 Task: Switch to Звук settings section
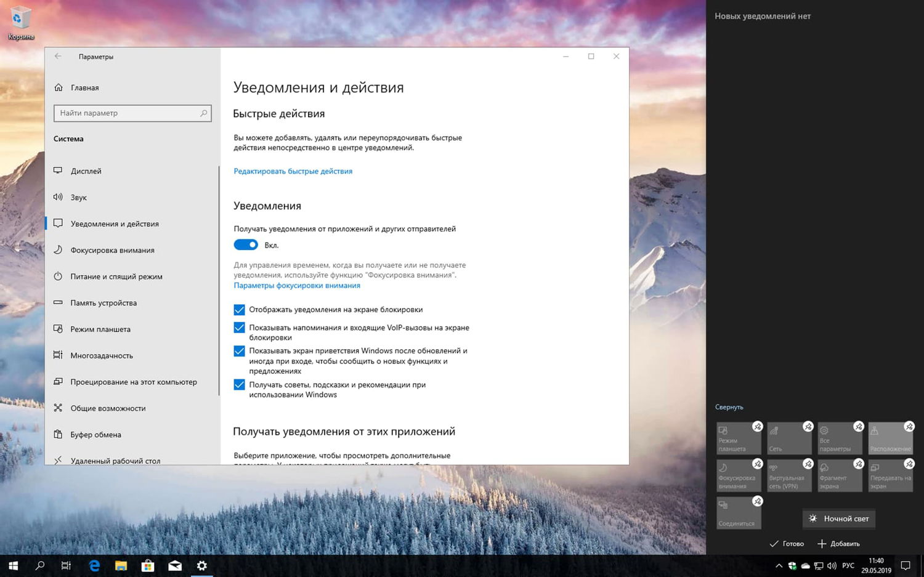[x=77, y=197]
